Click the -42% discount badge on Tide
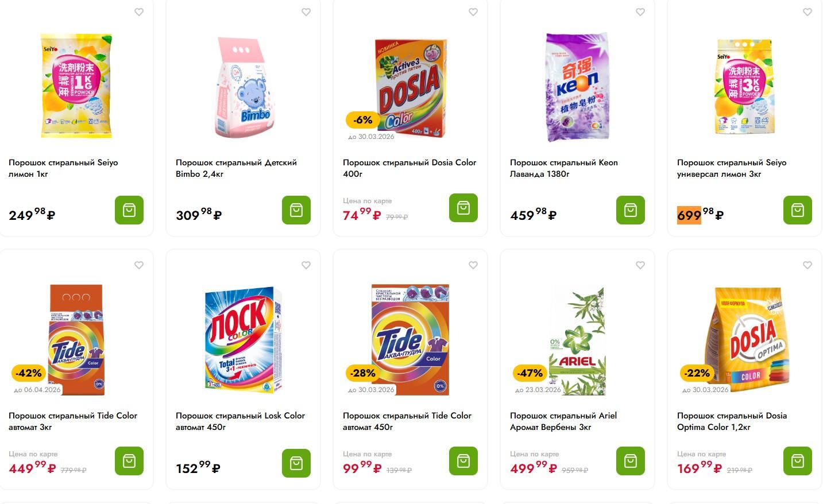 point(29,373)
